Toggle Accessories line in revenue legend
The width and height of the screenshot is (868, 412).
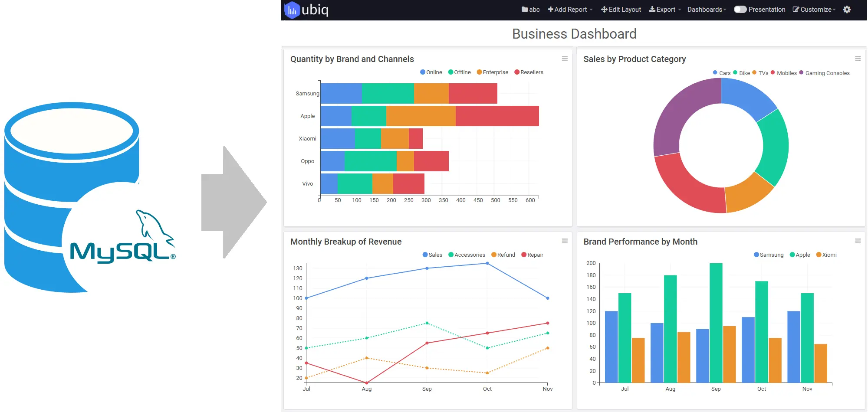pos(467,255)
